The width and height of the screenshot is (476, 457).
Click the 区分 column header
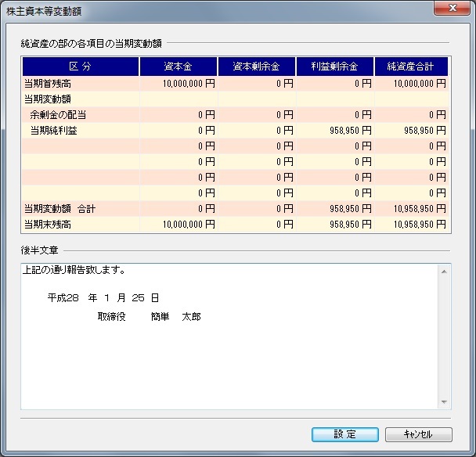pos(81,67)
